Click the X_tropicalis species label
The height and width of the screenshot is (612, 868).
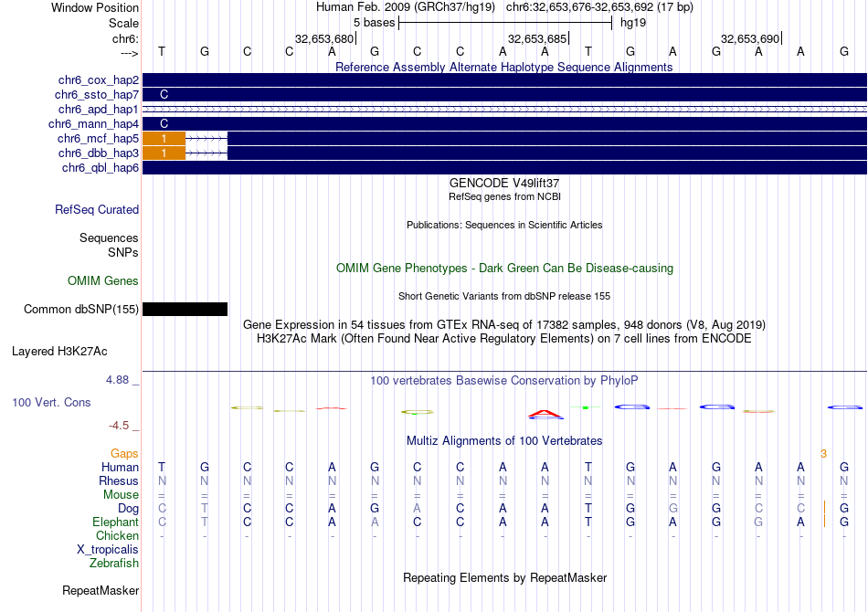[x=108, y=550]
